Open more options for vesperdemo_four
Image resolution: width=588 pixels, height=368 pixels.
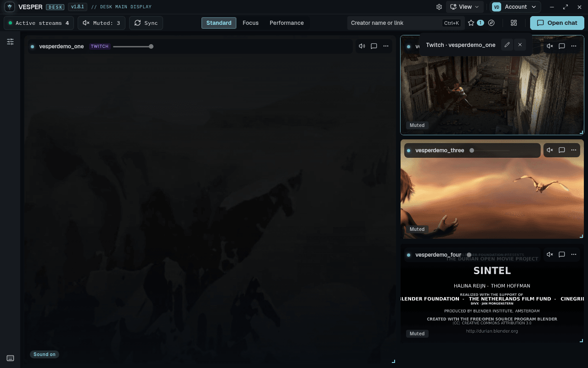click(x=574, y=254)
